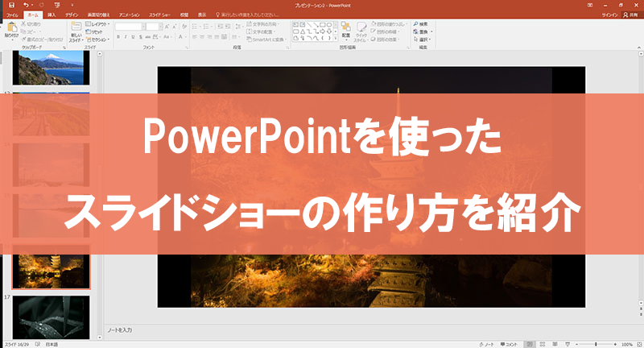Screen dimensions: 644x348
Task: Select the slide 17 dark leaf thumbnail
Action: pyautogui.click(x=51, y=317)
